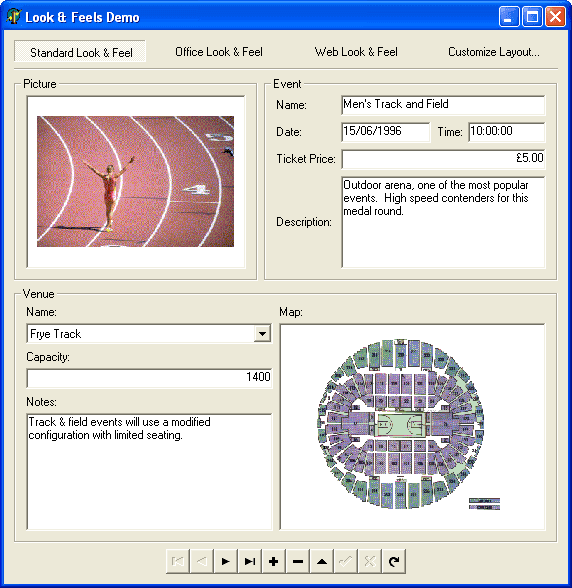572x588 pixels.
Task: Open Customize Layout... option
Action: tap(494, 52)
